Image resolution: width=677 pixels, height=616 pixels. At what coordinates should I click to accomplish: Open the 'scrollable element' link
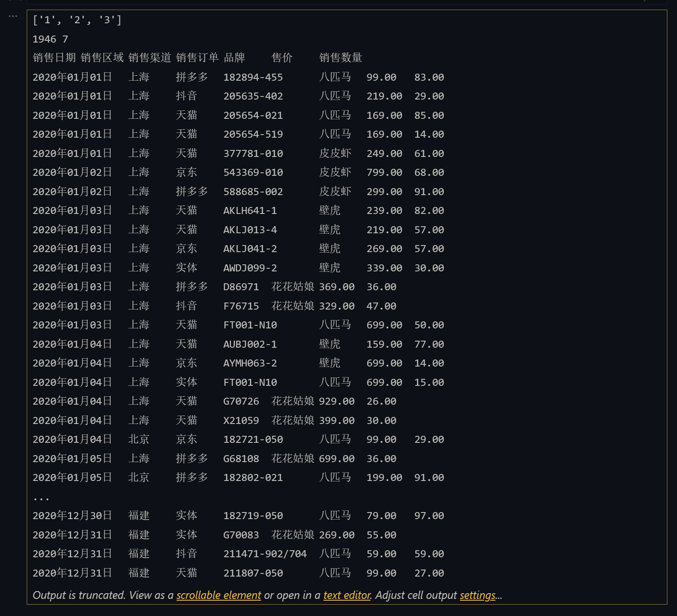click(218, 595)
